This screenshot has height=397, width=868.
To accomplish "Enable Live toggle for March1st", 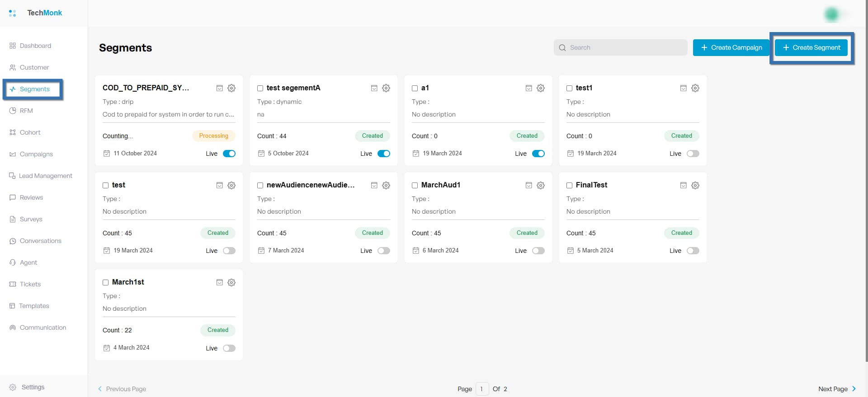I will 229,348.
